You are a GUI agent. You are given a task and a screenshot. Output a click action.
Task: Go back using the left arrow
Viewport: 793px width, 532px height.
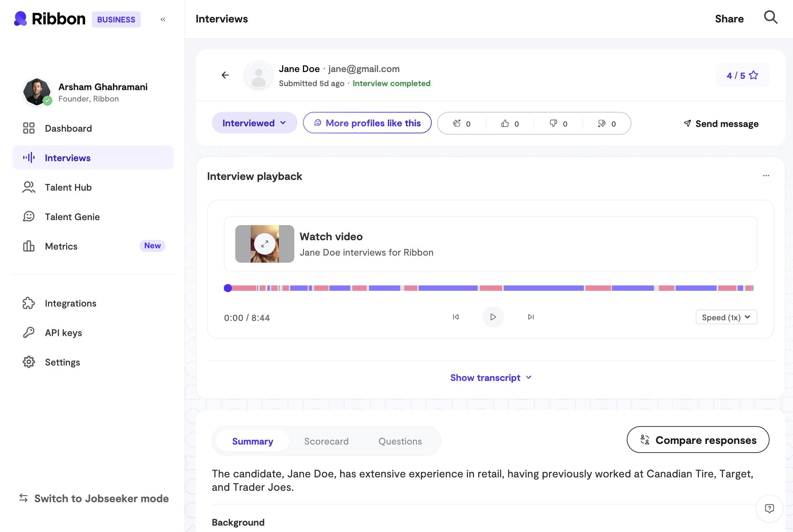[x=225, y=75]
